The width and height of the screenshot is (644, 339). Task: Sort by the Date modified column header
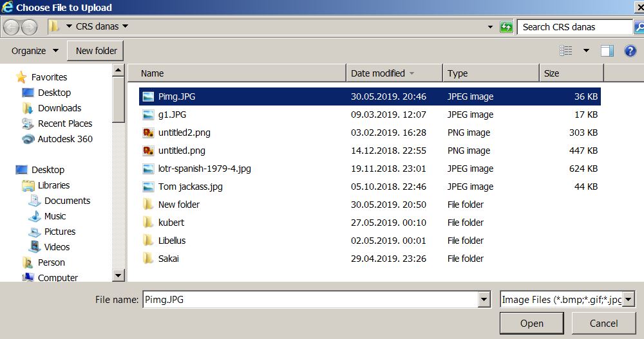[x=394, y=73]
